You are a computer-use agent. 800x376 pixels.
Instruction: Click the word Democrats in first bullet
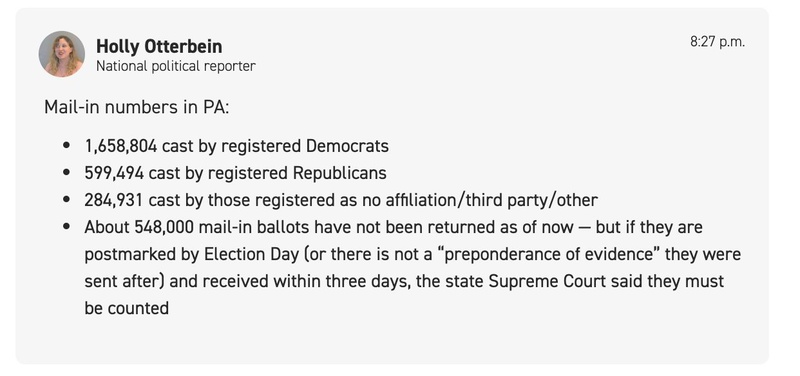point(347,146)
